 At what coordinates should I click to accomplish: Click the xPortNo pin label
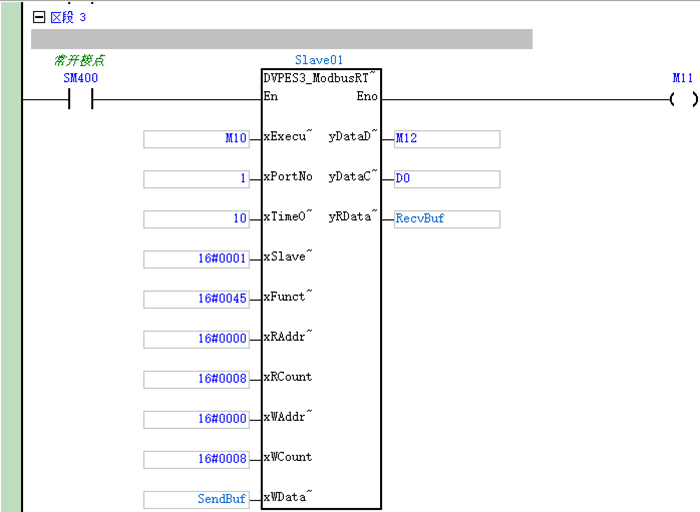(x=288, y=176)
